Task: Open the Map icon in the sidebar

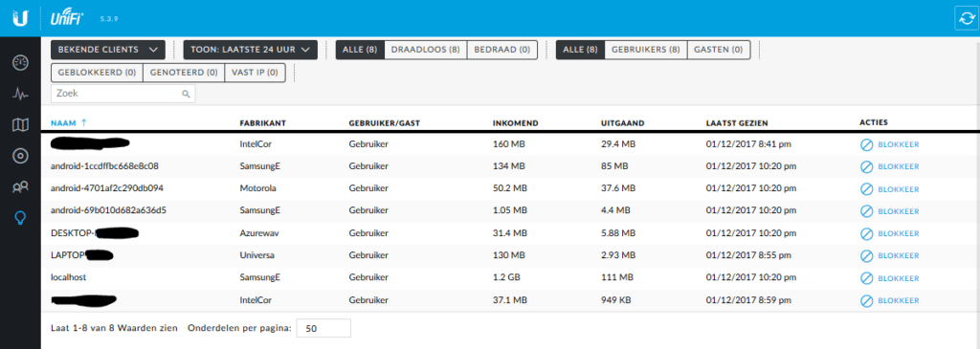Action: point(20,125)
